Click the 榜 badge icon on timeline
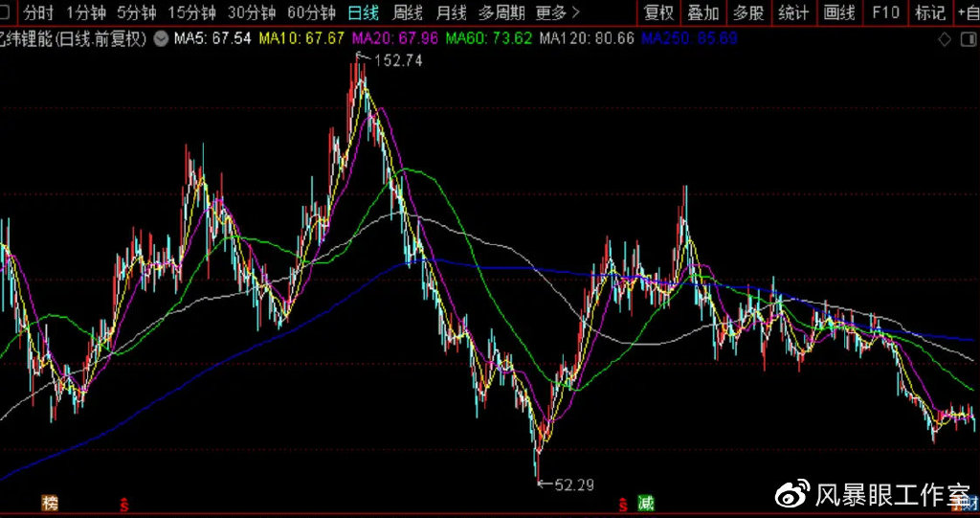980x518 pixels. point(50,502)
